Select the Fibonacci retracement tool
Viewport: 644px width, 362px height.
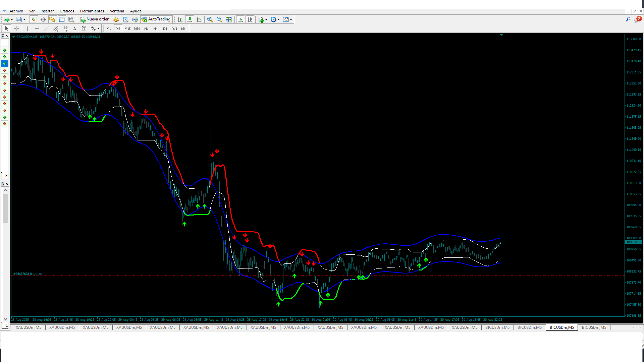pyautogui.click(x=65, y=29)
